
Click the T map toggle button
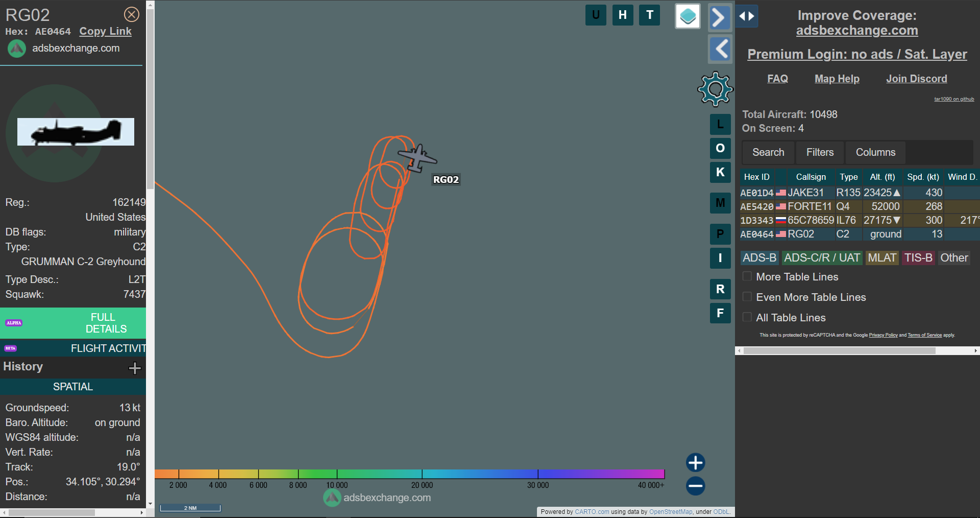coord(650,15)
